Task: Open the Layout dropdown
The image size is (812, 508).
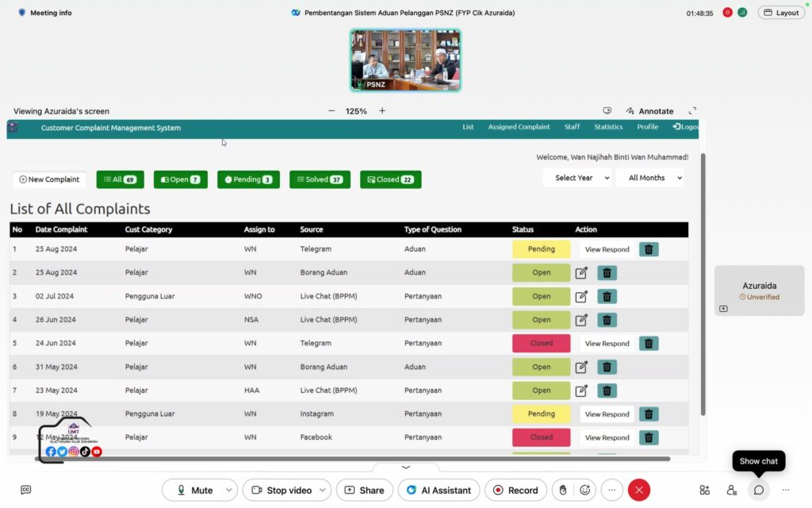Action: pyautogui.click(x=781, y=13)
